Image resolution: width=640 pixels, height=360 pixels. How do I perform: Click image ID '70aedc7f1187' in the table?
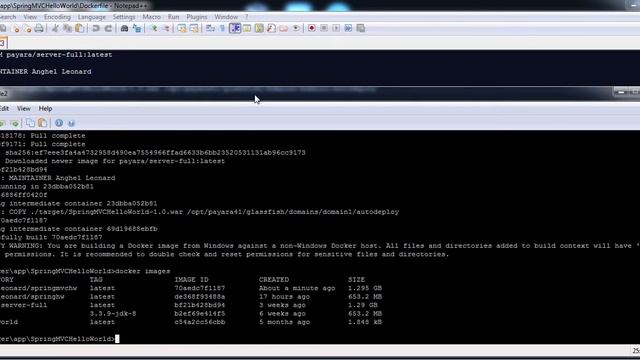200,288
